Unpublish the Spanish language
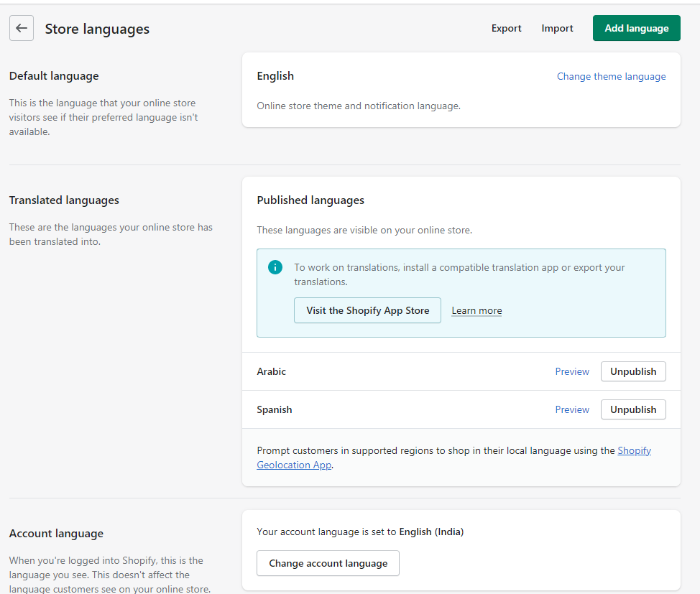 click(633, 409)
